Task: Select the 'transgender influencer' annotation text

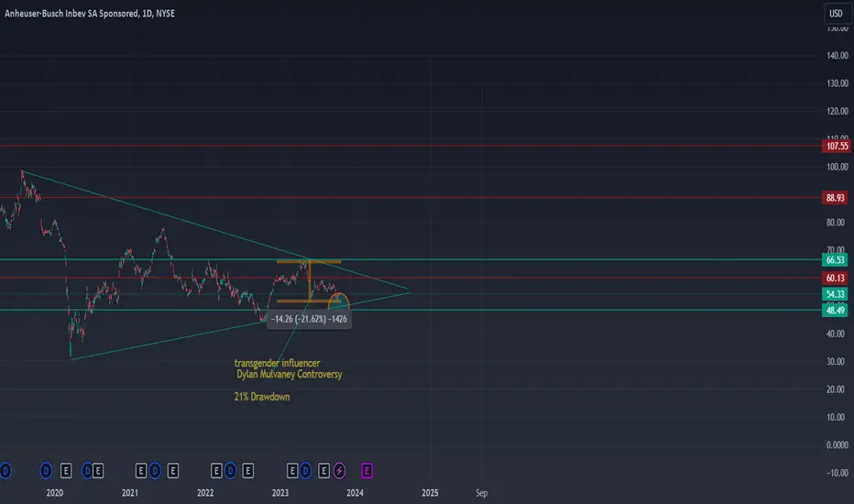Action: pos(278,363)
